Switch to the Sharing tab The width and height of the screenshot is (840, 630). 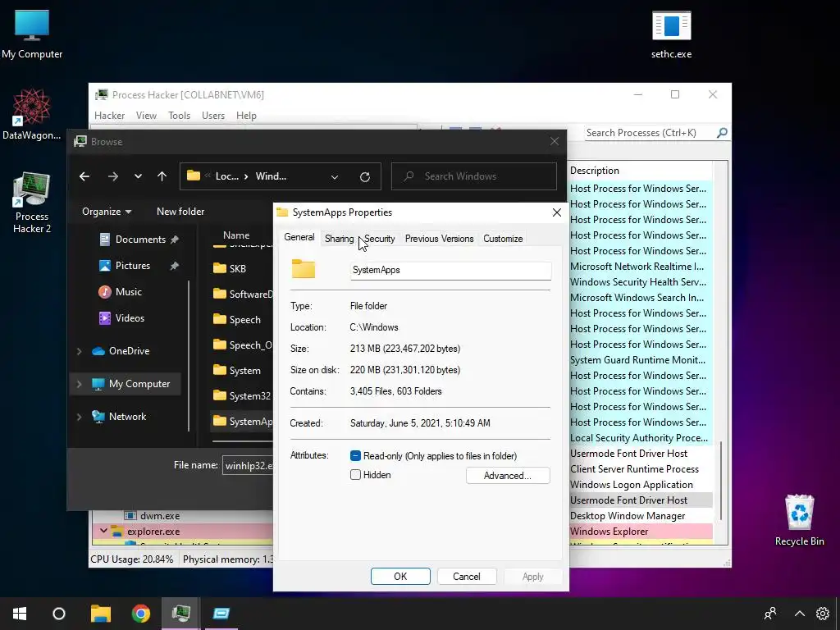[x=339, y=239]
